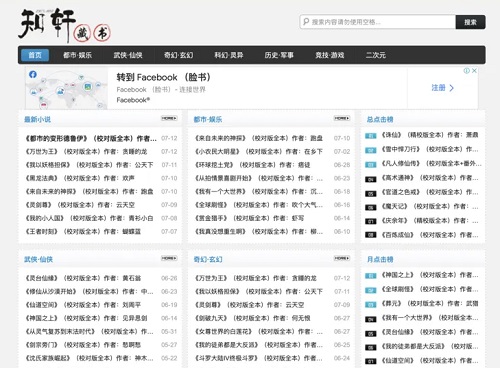Open 《沈氏家族崛起》 novel link
This screenshot has width=500, height=368.
point(89,358)
